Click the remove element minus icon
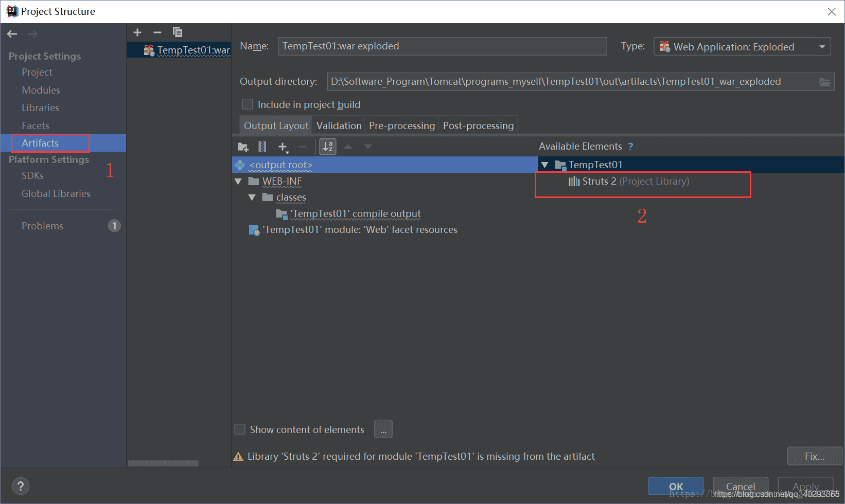 [x=303, y=147]
